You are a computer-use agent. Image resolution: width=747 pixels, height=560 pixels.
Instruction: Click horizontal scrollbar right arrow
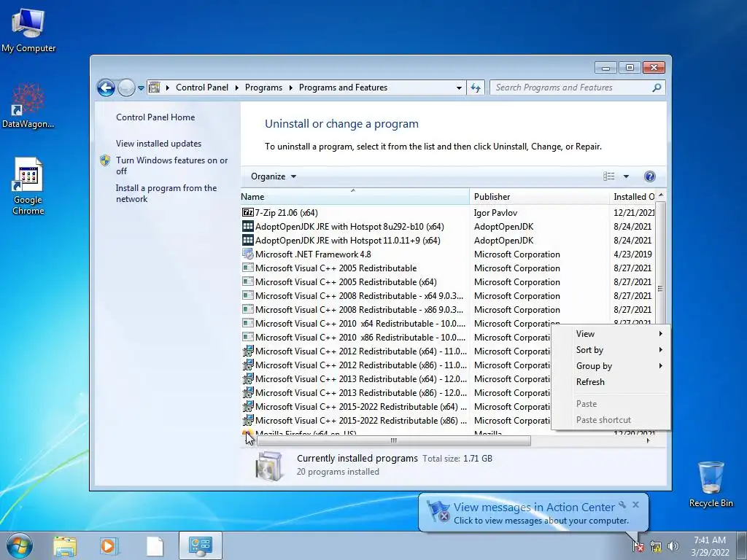(648, 441)
